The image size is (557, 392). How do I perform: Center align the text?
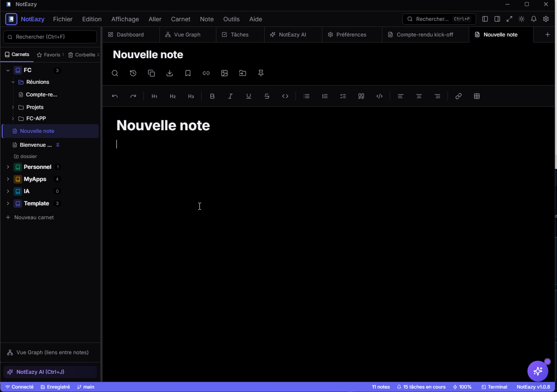(x=419, y=96)
